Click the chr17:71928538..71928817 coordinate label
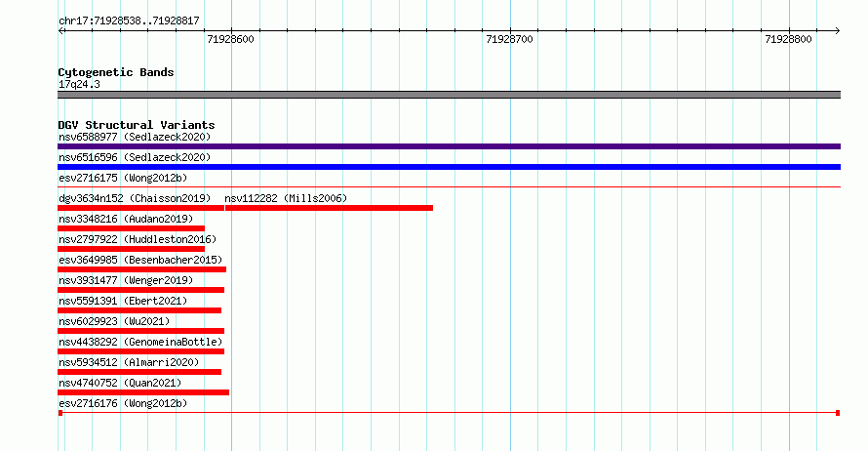Viewport: 868px width, 451px height. (129, 20)
